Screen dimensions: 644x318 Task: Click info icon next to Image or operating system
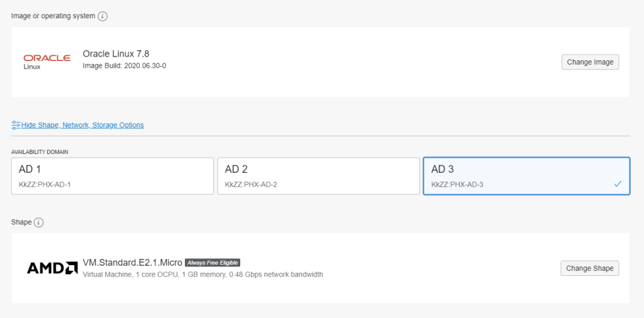click(x=103, y=16)
